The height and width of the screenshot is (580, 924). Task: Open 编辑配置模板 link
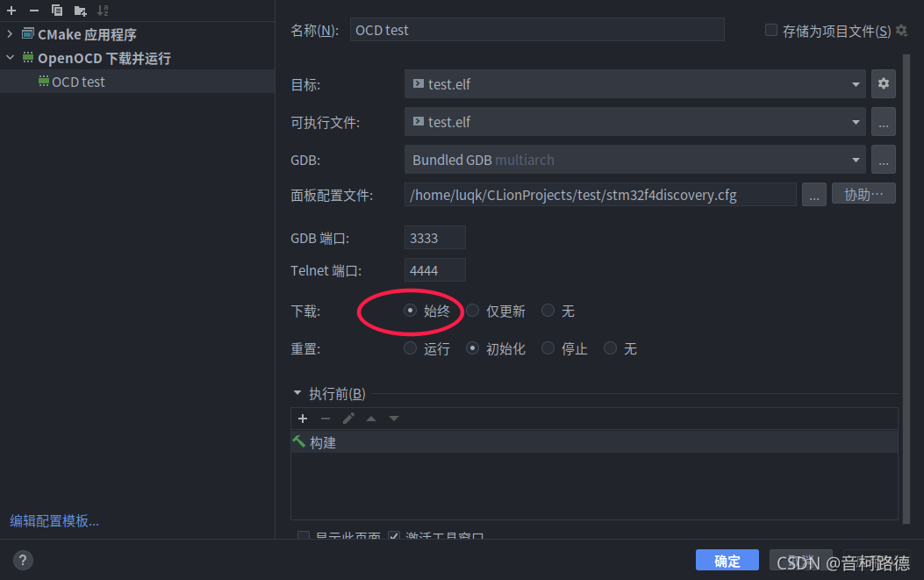[x=54, y=521]
